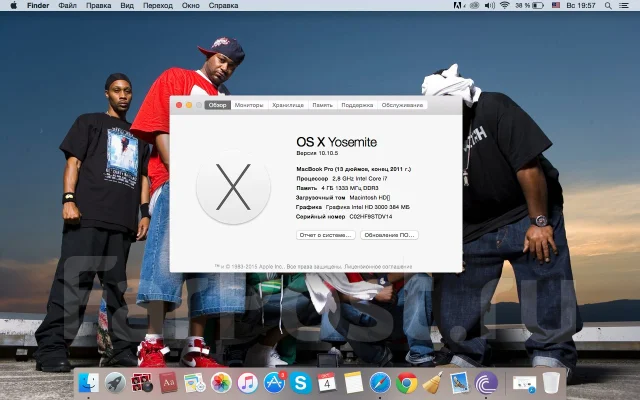640x400 pixels.
Task: Close the About This Mac window
Action: pyautogui.click(x=179, y=105)
